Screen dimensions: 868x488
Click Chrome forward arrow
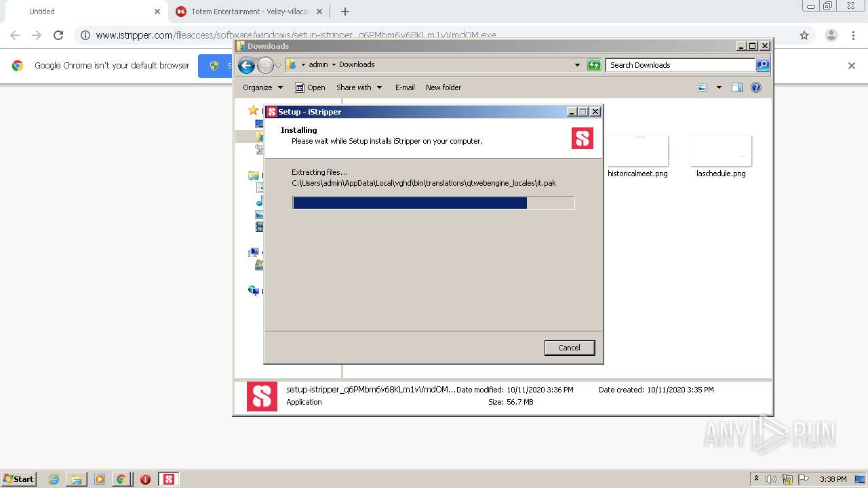(x=37, y=35)
